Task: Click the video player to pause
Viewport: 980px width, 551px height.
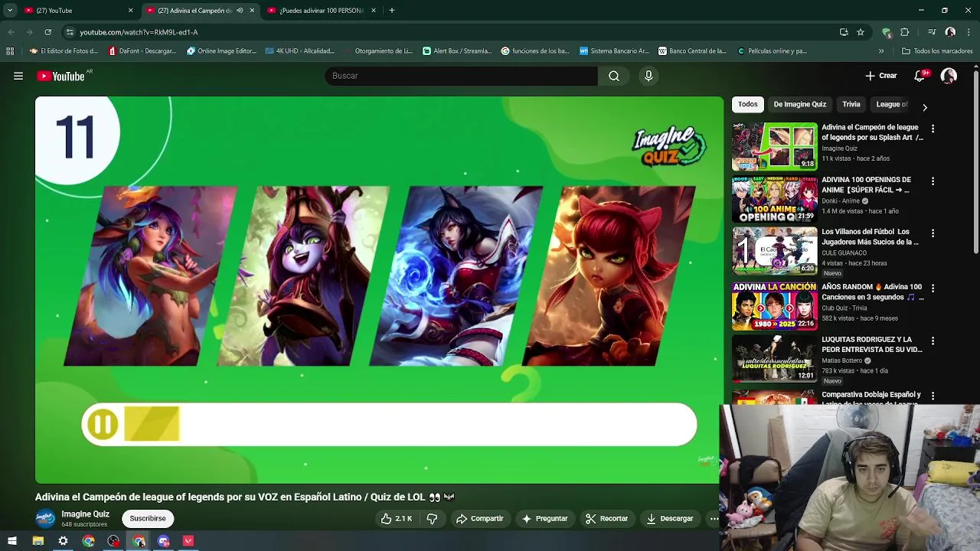Action: (379, 289)
